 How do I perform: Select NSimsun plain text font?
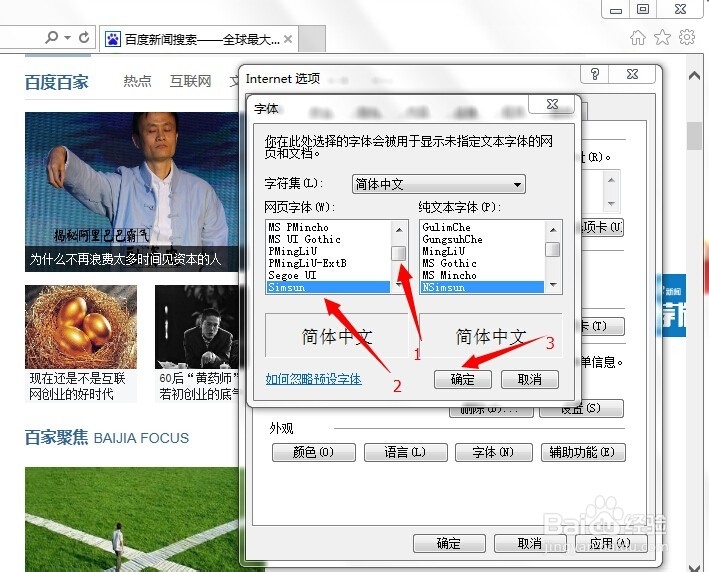pyautogui.click(x=482, y=287)
